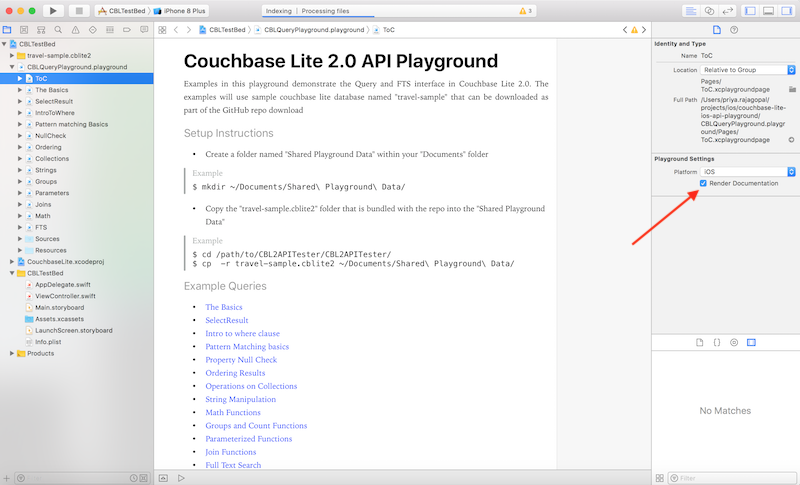Reveal full path in Finder arrow icon
Screen dimensions: 800x485
[791, 140]
